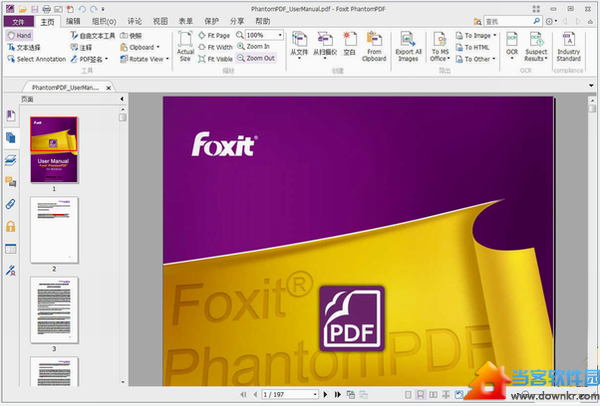Open the pages thumbnail side panel

[x=11, y=138]
